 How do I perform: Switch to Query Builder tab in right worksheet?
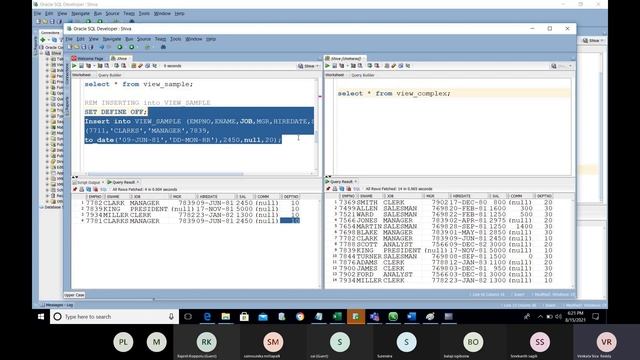click(362, 75)
